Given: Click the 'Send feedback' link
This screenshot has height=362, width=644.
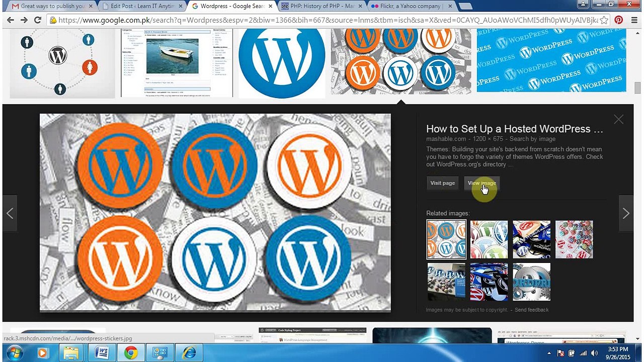Looking at the screenshot, I should tap(531, 310).
